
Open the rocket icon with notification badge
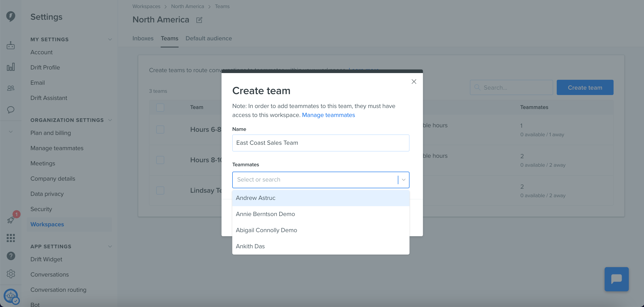click(x=11, y=219)
